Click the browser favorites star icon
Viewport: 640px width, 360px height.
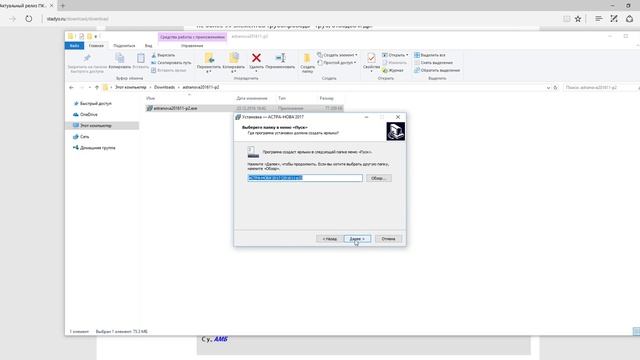(x=578, y=19)
